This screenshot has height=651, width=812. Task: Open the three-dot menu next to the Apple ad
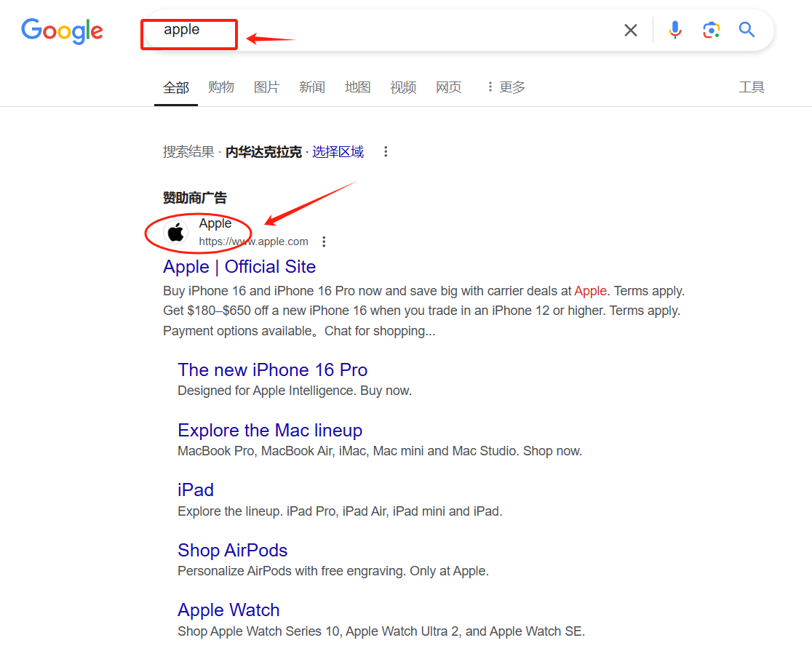click(x=324, y=241)
